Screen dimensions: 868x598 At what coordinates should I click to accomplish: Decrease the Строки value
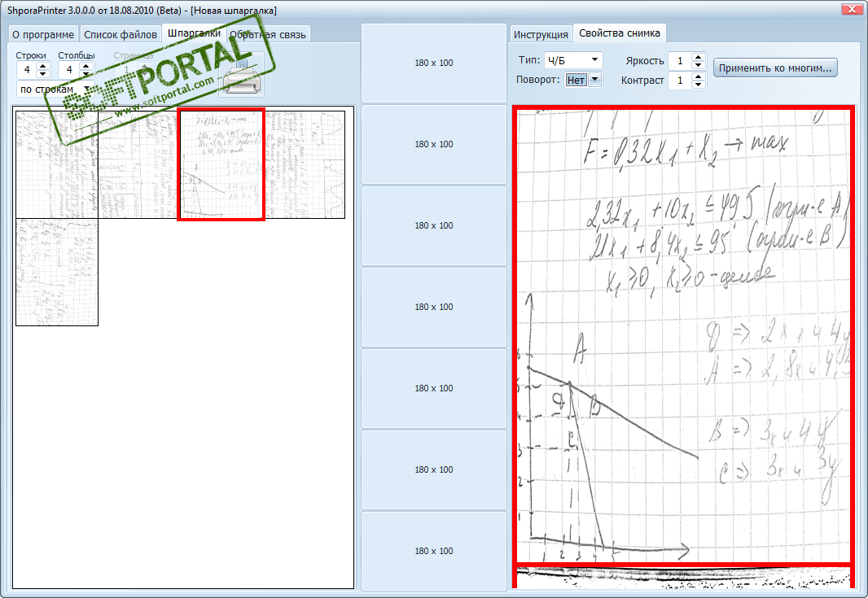(43, 73)
